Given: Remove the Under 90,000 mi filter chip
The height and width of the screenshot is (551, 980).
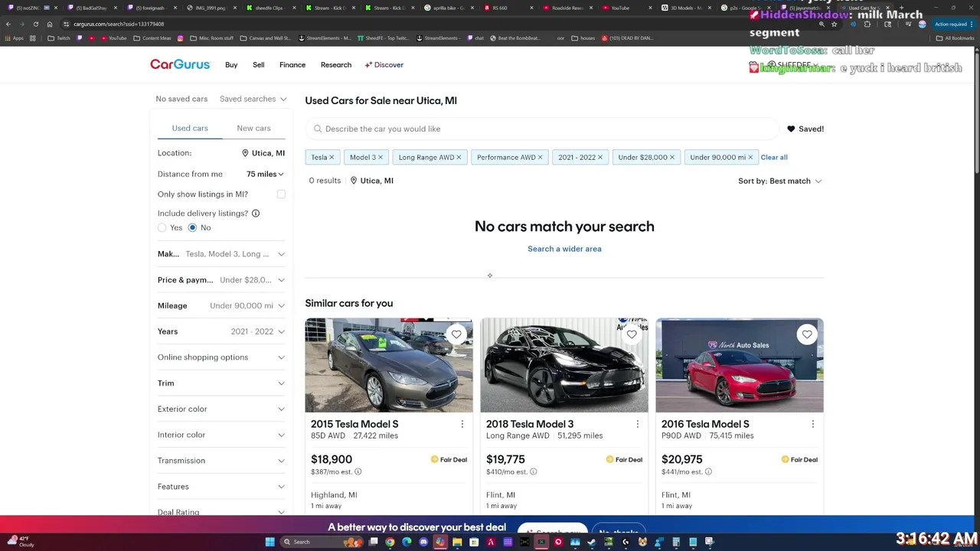Looking at the screenshot, I should point(750,158).
